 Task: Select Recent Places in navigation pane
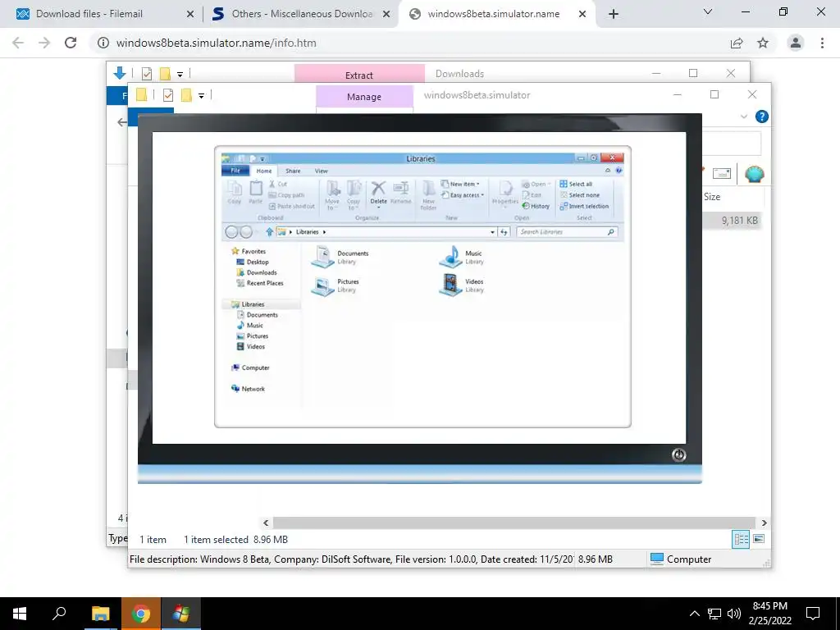[x=260, y=283]
